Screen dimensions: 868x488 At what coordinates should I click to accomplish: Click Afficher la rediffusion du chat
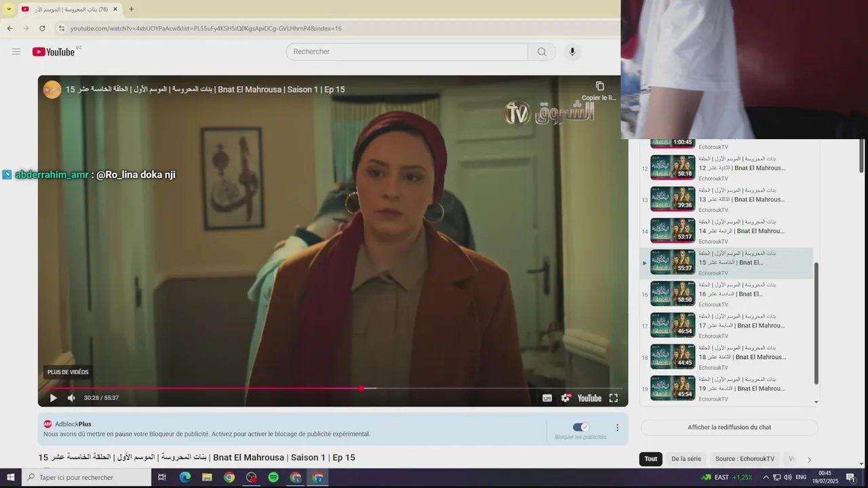(x=729, y=428)
